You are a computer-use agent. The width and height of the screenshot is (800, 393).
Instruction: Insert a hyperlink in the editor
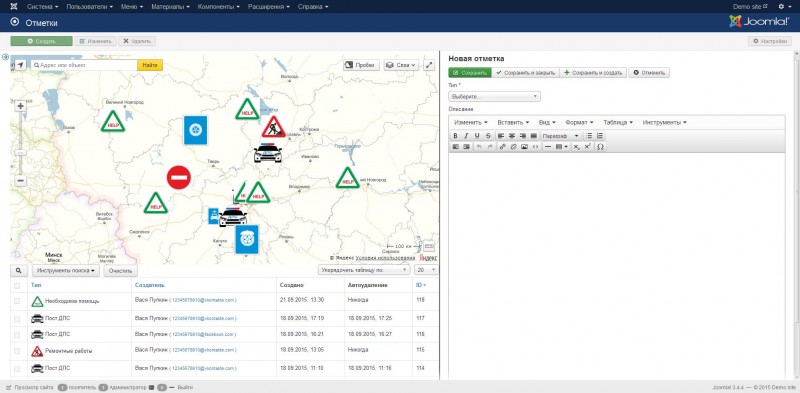(502, 146)
